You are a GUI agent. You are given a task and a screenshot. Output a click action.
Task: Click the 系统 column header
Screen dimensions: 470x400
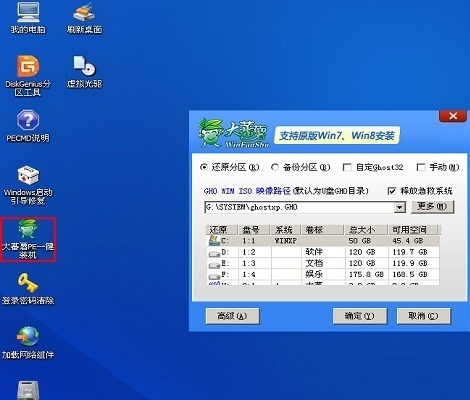coord(286,230)
